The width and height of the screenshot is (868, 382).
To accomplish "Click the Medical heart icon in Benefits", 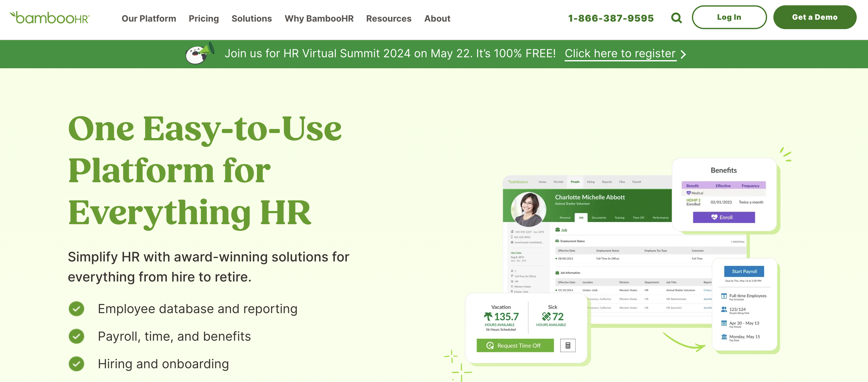I will click(x=688, y=193).
